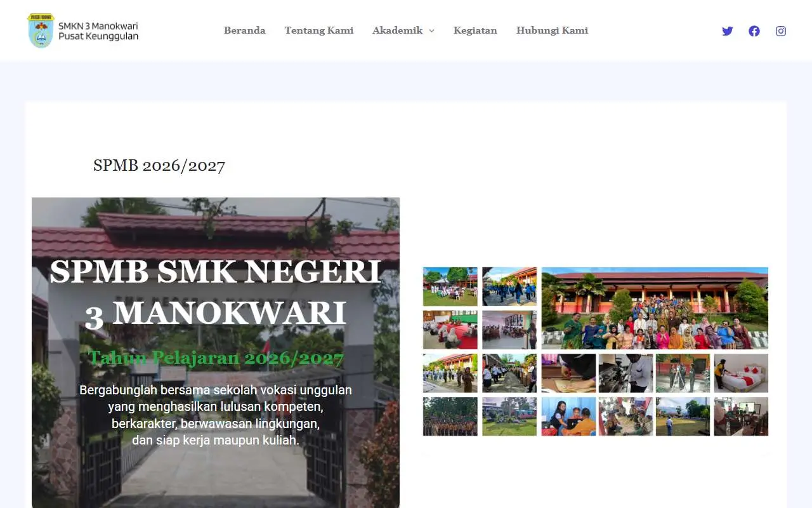Open the school's Facebook page
This screenshot has width=812, height=508.
pyautogui.click(x=754, y=30)
